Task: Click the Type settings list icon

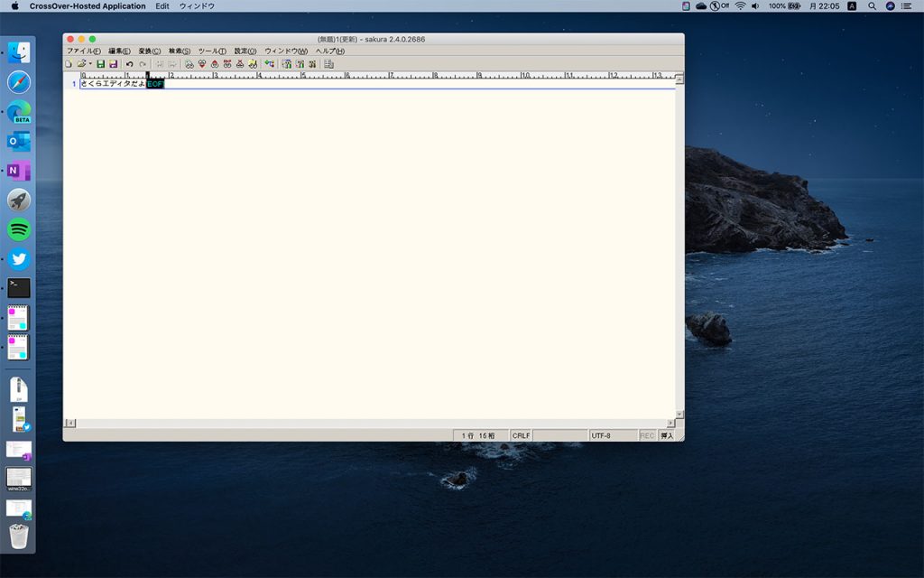Action: click(286, 64)
